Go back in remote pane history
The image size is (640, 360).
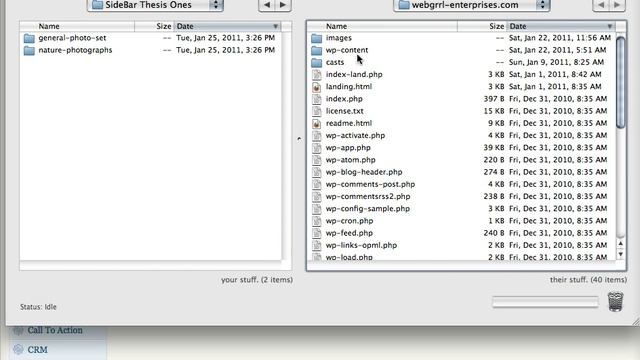[601, 5]
